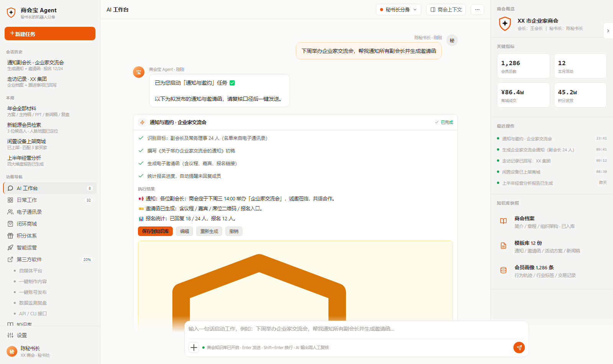Click the 会员画像 database icon
613x364 pixels.
pyautogui.click(x=503, y=270)
